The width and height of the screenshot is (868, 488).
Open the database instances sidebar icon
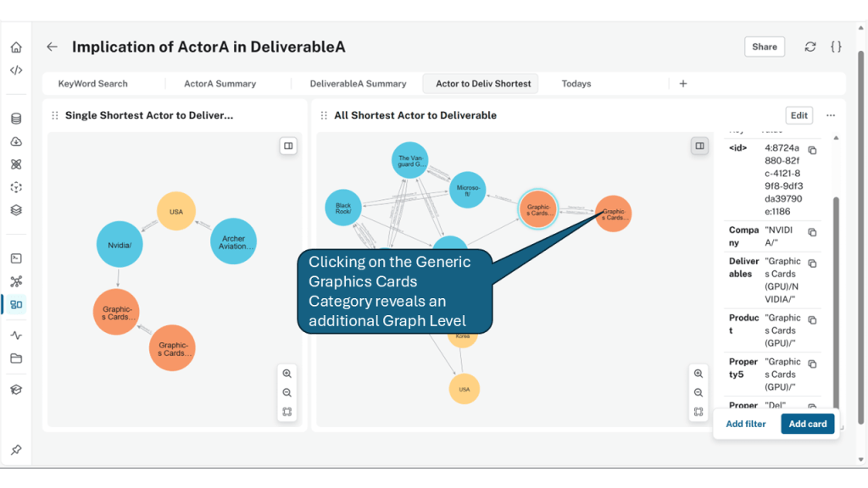(x=16, y=119)
